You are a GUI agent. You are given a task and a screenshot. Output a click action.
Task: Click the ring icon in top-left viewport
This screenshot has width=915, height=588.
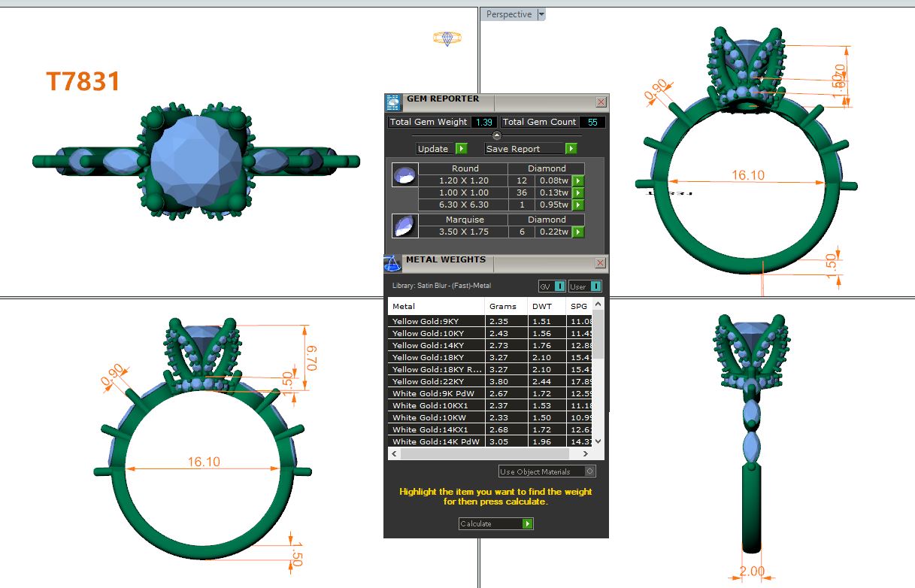pyautogui.click(x=447, y=38)
